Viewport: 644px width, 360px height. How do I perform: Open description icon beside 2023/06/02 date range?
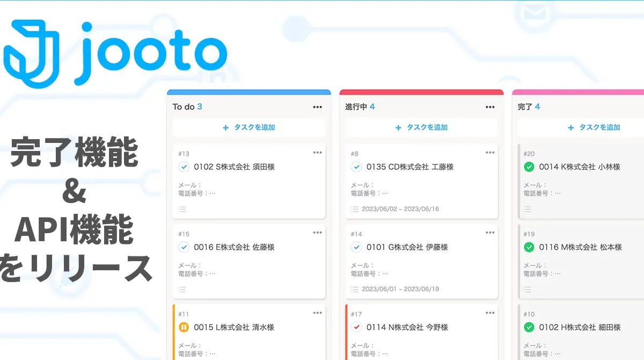point(355,209)
